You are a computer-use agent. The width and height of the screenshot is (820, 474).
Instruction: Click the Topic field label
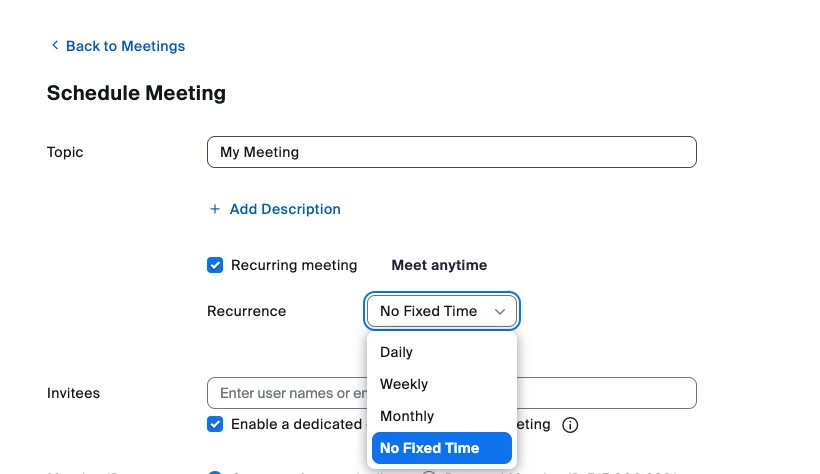65,152
